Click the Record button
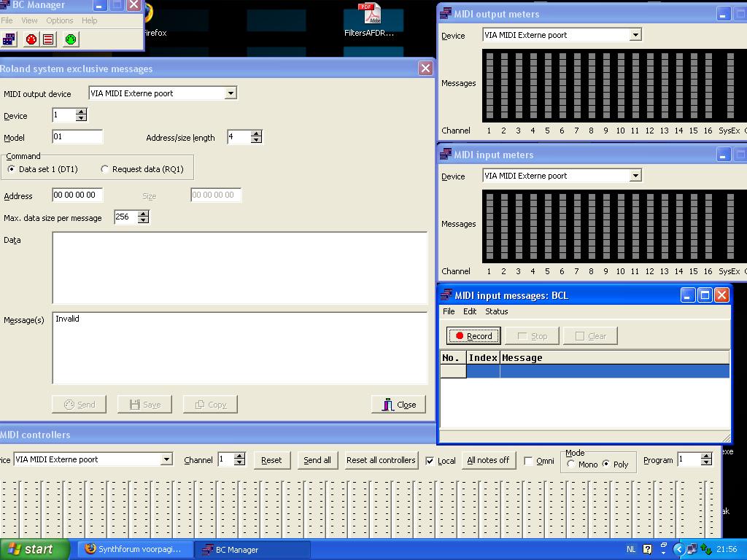 point(473,335)
